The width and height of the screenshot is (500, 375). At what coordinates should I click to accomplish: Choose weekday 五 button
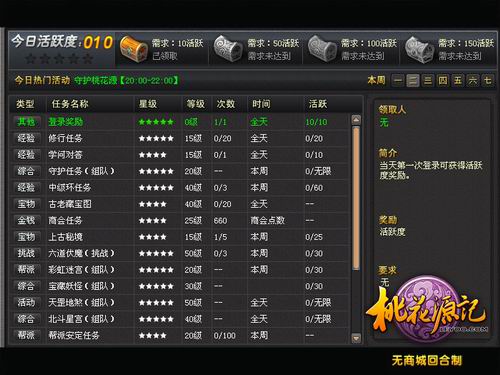[458, 80]
